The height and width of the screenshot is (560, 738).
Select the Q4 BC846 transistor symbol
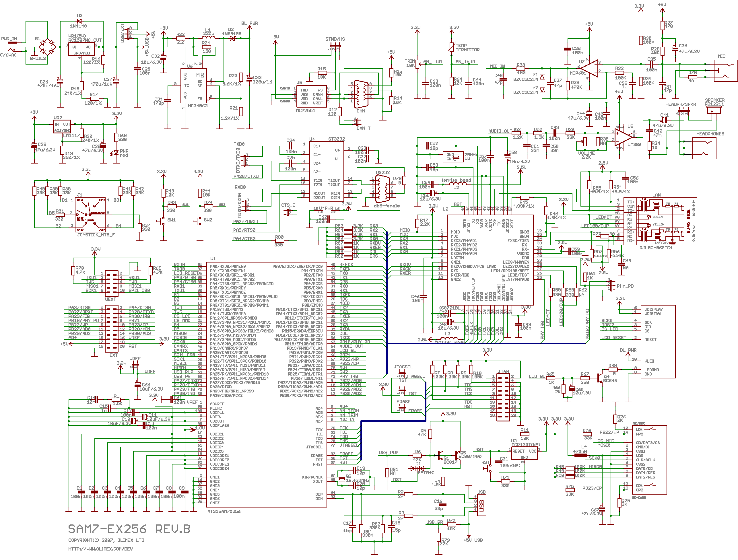pyautogui.click(x=601, y=378)
